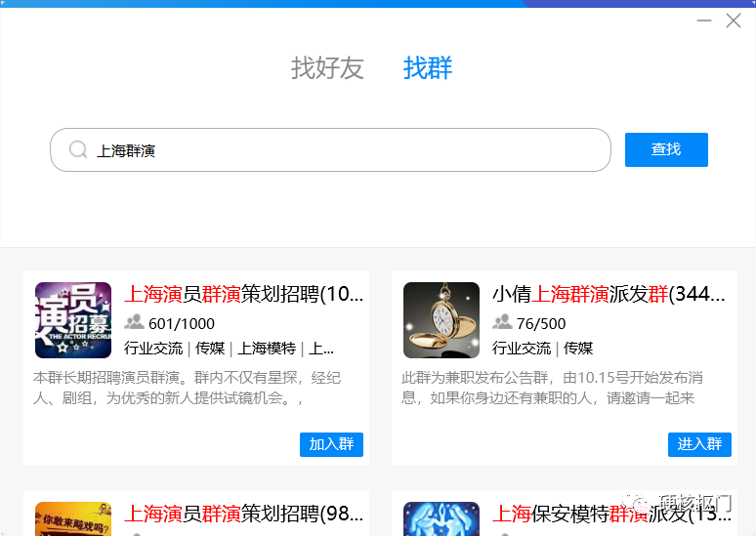Open the blue zodiac group avatar
This screenshot has width=756, height=536.
tap(441, 519)
